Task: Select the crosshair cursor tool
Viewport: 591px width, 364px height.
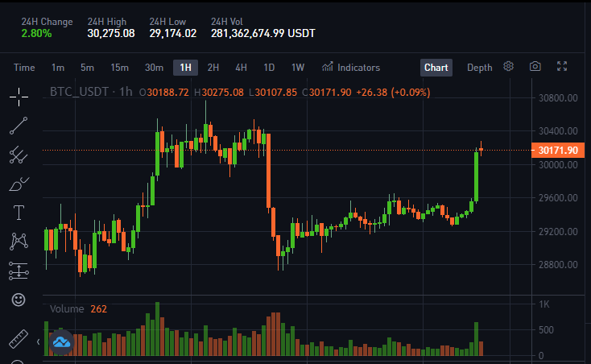Action: pyautogui.click(x=19, y=97)
